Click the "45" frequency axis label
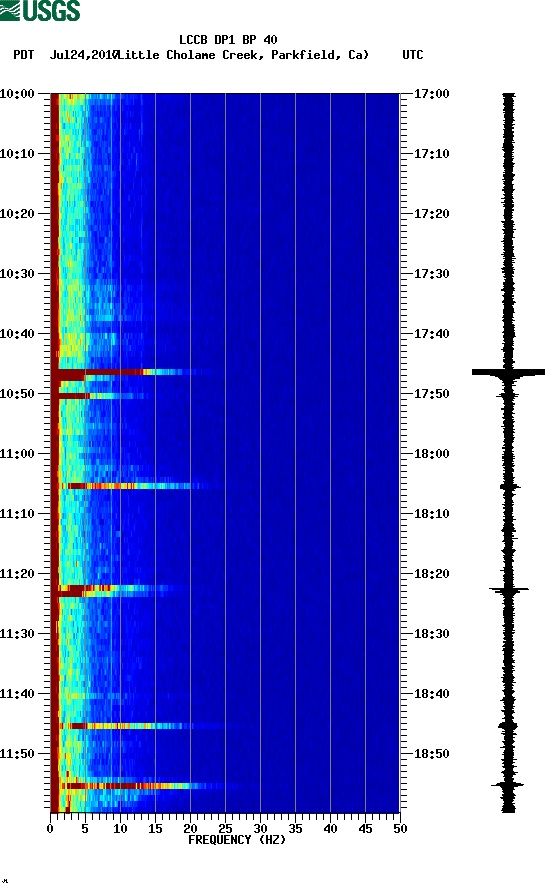Image resolution: width=552 pixels, height=892 pixels. click(x=365, y=828)
